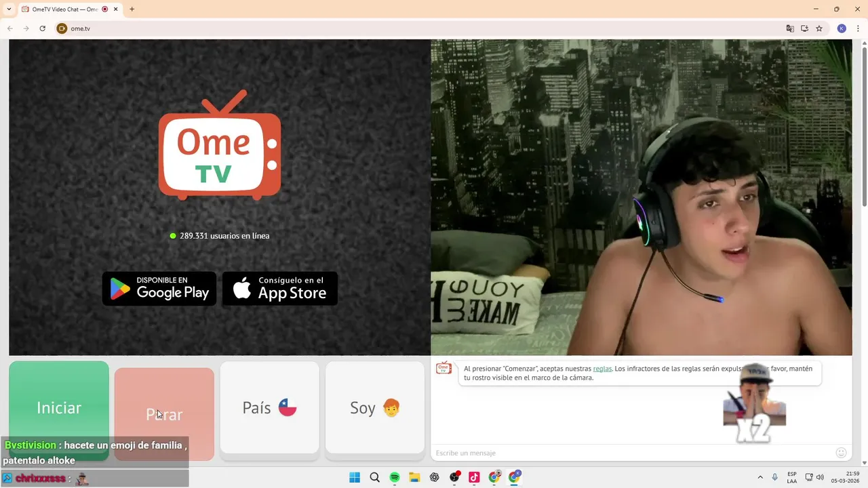Click the tab recording indicator icon
Image resolution: width=868 pixels, height=488 pixels.
click(105, 9)
